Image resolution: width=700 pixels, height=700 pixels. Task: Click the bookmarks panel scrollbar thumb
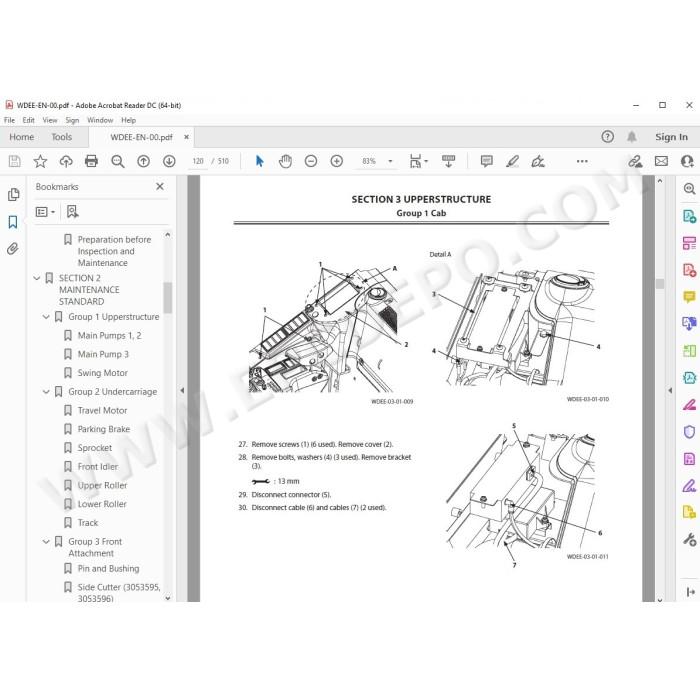pyautogui.click(x=167, y=297)
